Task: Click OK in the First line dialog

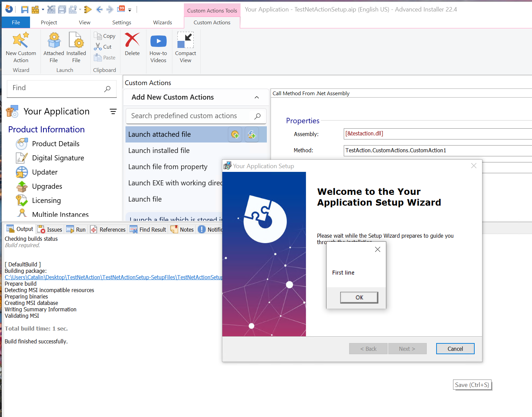Action: 359,297
